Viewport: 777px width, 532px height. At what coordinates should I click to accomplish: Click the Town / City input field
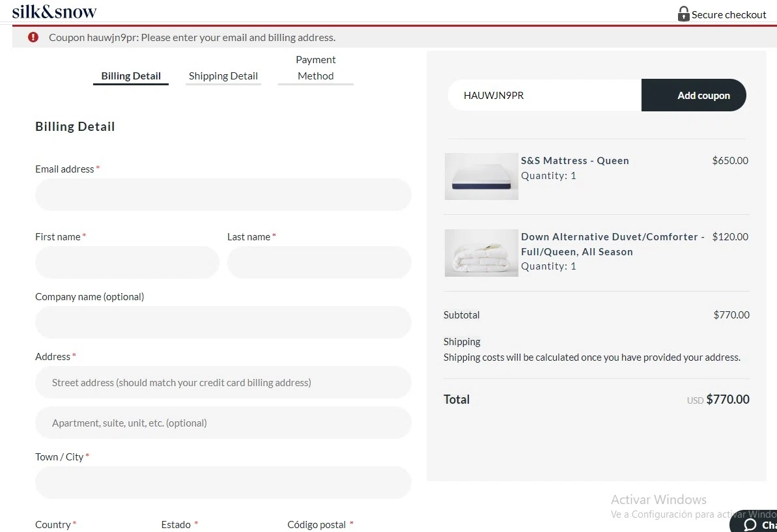[223, 483]
